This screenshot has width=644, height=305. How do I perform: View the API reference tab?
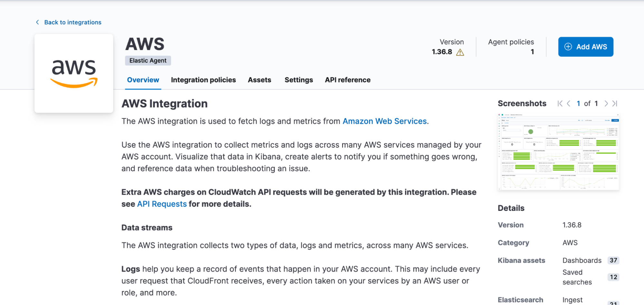pos(348,80)
